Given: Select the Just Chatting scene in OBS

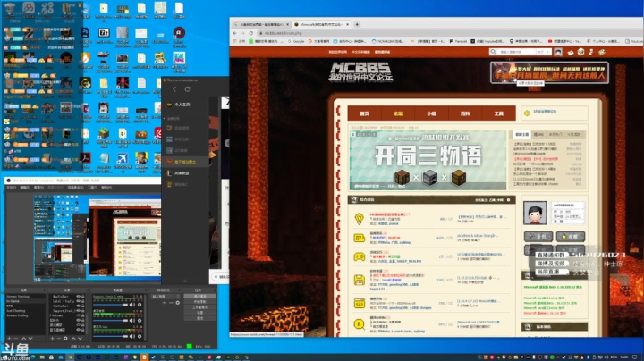Looking at the screenshot, I should [16, 311].
